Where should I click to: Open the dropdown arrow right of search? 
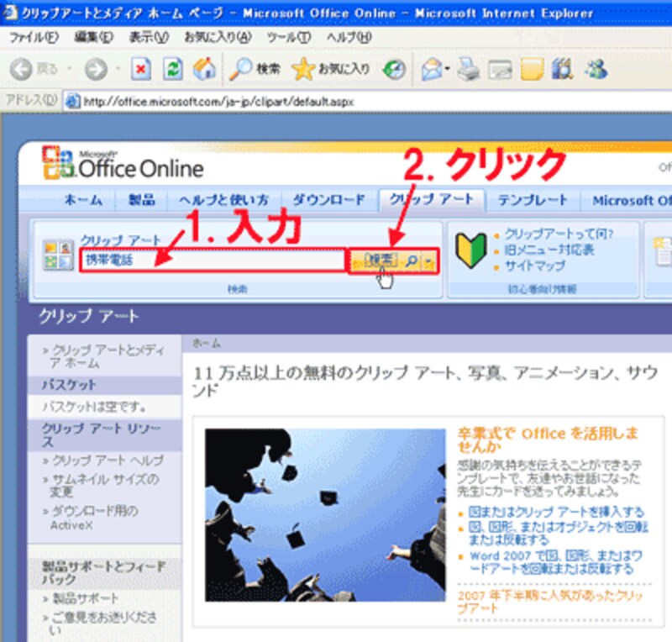(x=430, y=261)
